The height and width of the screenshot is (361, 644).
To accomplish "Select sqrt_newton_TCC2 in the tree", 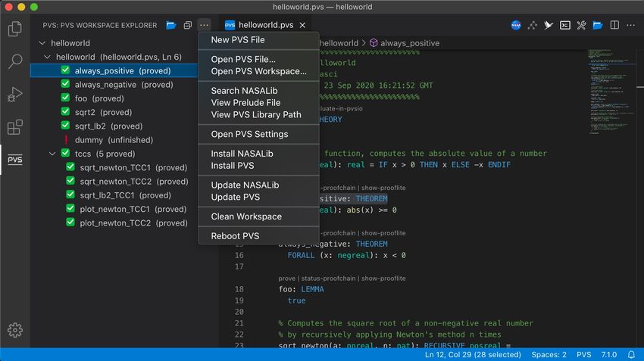I will 114,182.
